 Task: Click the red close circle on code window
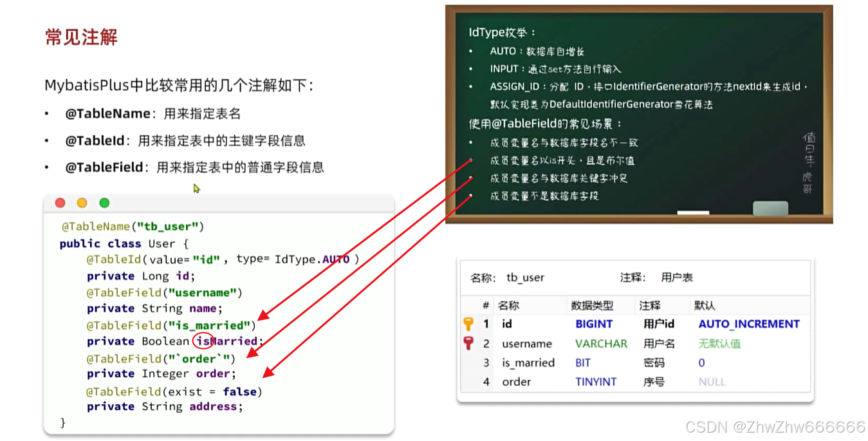[x=60, y=203]
